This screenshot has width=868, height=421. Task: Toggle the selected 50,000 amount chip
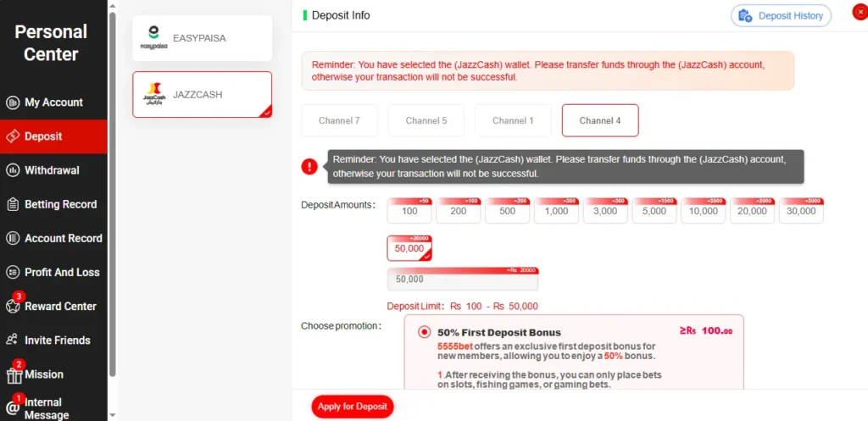point(409,248)
